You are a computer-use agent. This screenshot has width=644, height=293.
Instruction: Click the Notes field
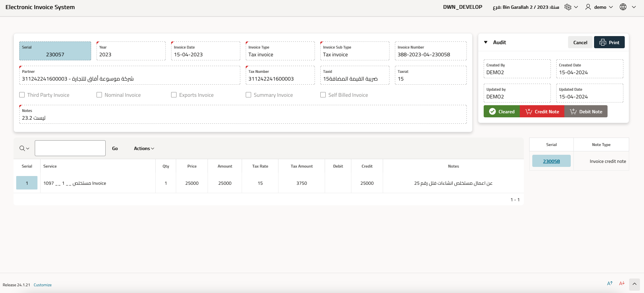pyautogui.click(x=243, y=114)
